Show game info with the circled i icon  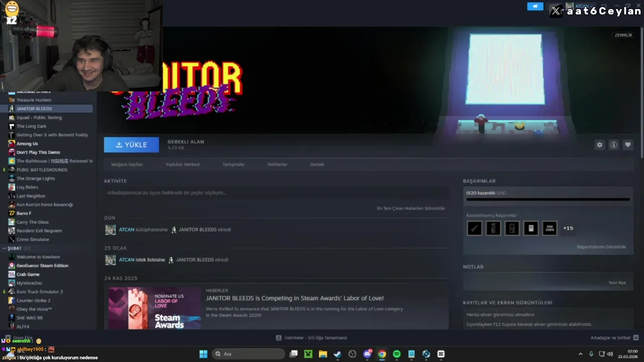pyautogui.click(x=613, y=145)
